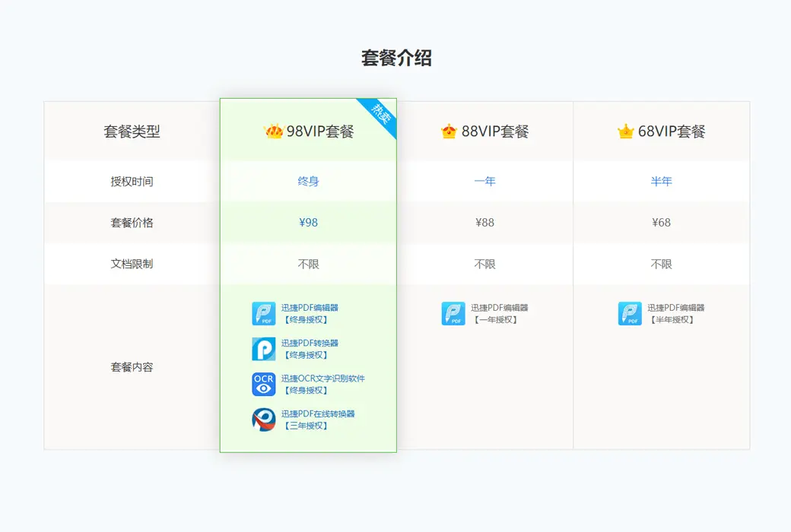Click the crown icon beside 98VIP套餐
The width and height of the screenshot is (791, 532).
274,131
